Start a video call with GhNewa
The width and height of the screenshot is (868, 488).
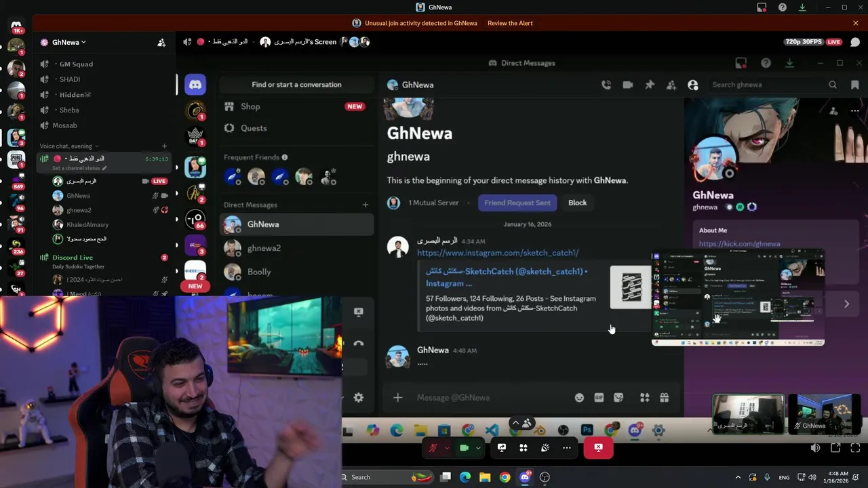click(628, 85)
